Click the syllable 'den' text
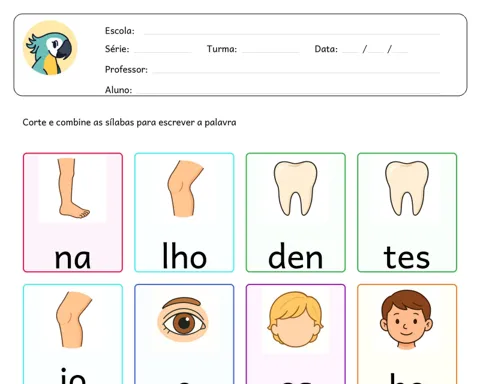 click(x=296, y=256)
